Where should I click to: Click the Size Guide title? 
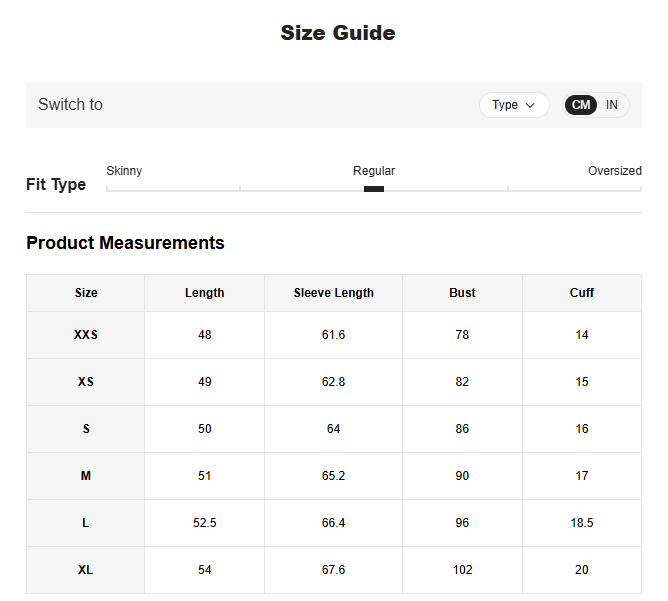coord(337,33)
